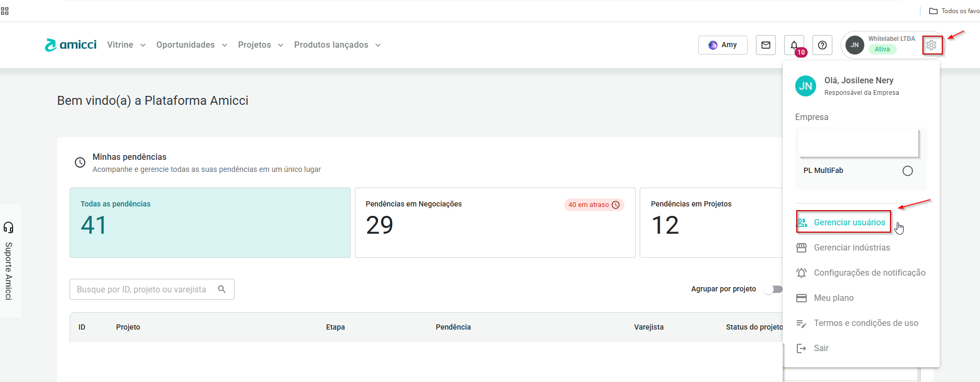Open the notifications bell with badge 10
This screenshot has height=382, width=980.
[x=794, y=45]
